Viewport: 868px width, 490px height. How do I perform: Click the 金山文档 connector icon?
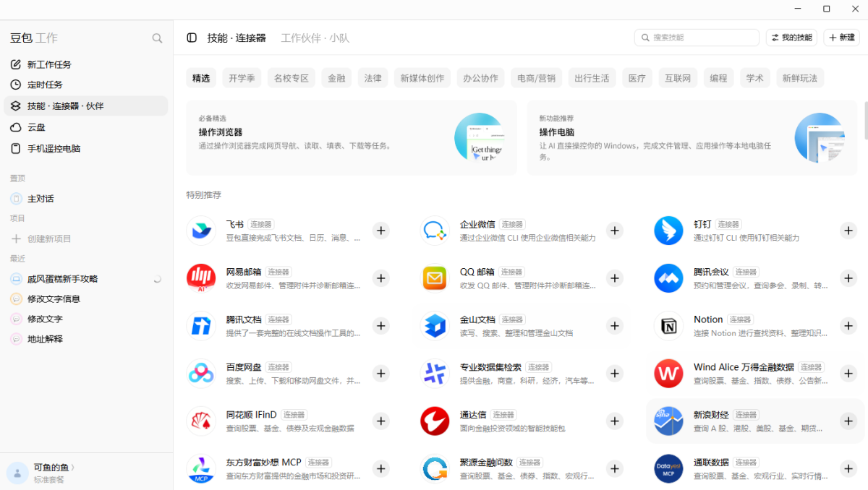coord(435,326)
